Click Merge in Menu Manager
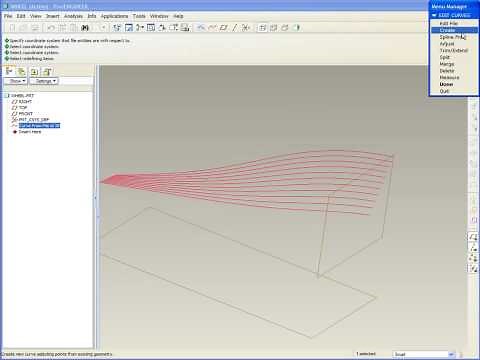This screenshot has height=360, width=480. point(447,64)
